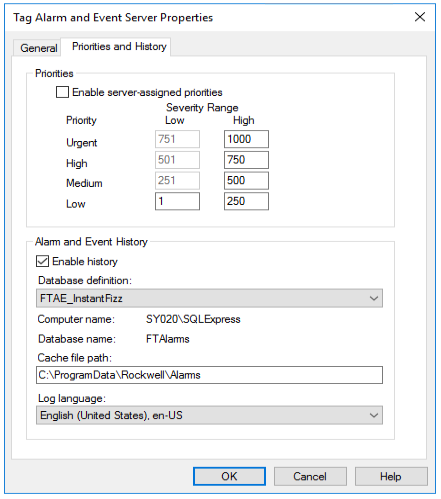
Task: Uncheck the Enable history checkbox
Action: pyautogui.click(x=42, y=261)
